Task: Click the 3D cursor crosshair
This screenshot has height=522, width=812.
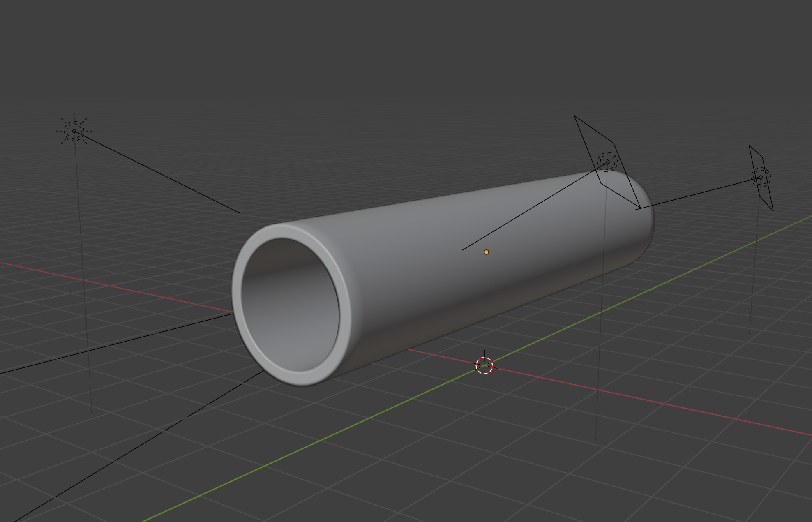Action: coord(484,365)
